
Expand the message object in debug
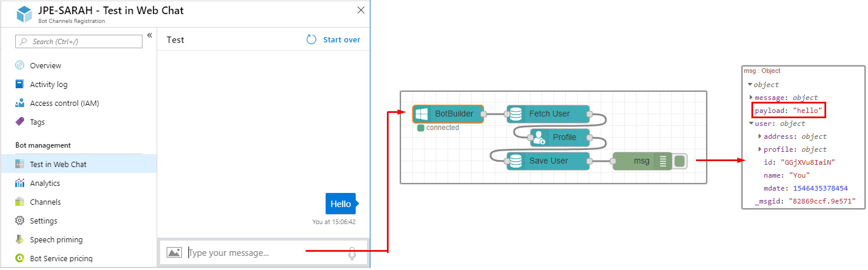(751, 98)
